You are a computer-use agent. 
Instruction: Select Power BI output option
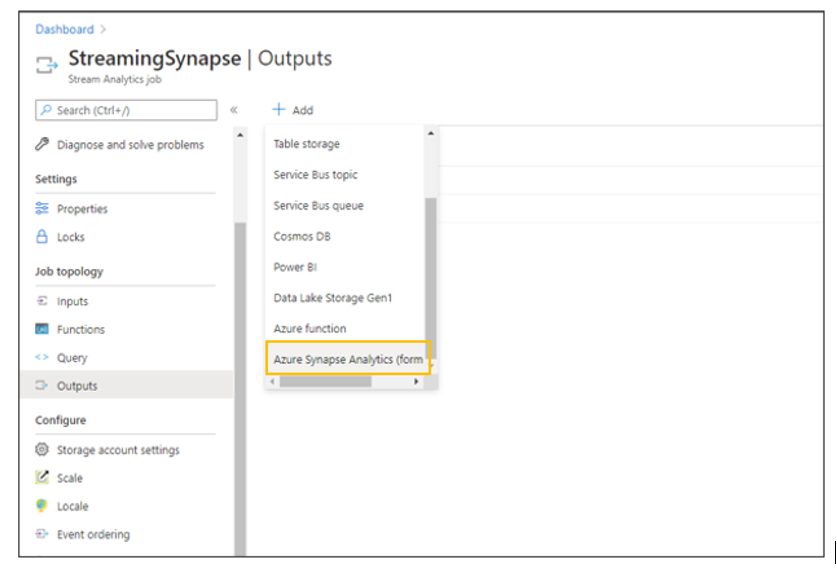[x=295, y=267]
